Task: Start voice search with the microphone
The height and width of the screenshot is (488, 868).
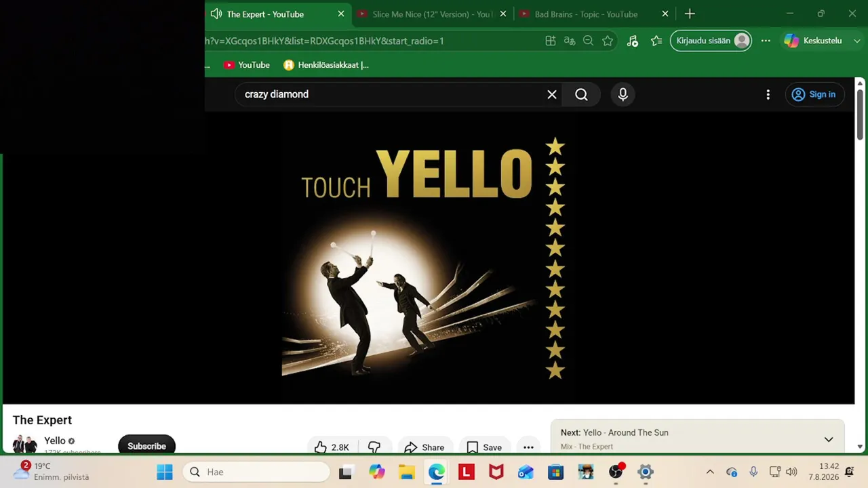Action: coord(623,94)
